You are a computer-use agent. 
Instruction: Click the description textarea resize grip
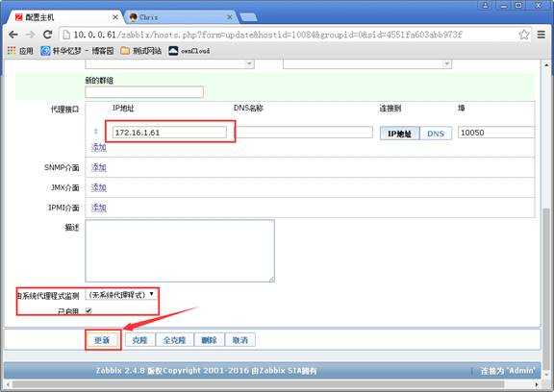(x=271, y=279)
